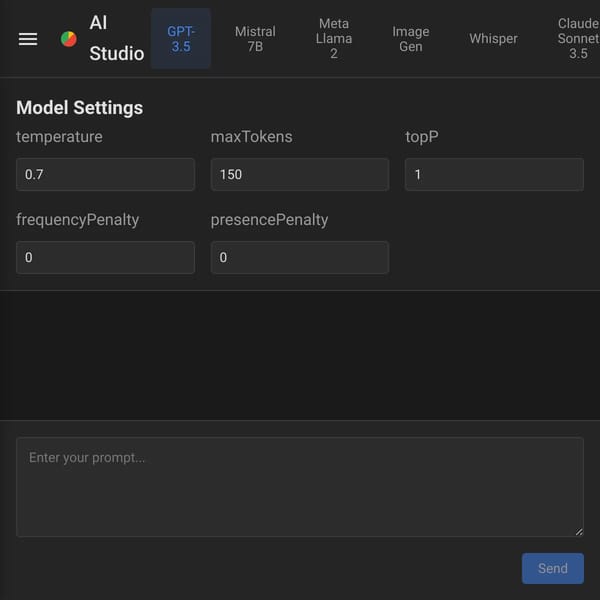Click the AI Studio colorful logo icon
This screenshot has height=600, width=600.
pos(69,39)
